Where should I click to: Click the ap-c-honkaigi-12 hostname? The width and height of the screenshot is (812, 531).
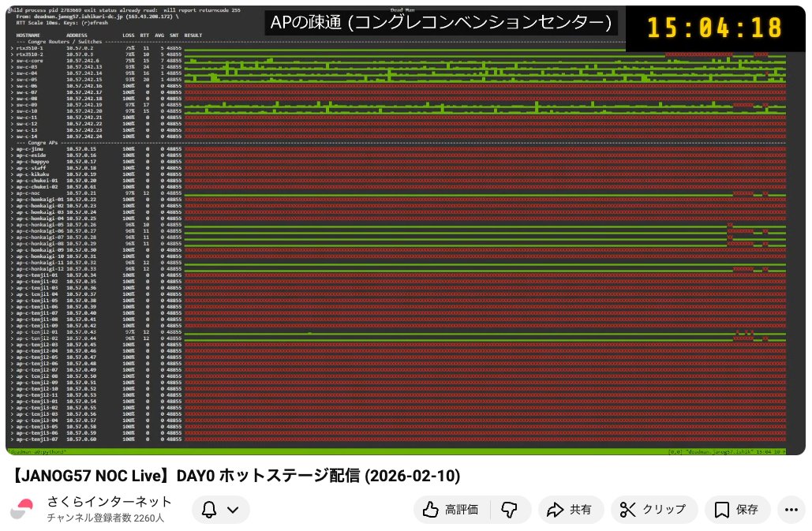[x=40, y=269]
